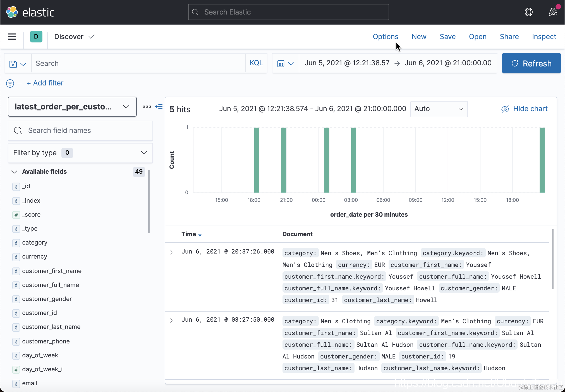
Task: Open index pattern options dots icon
Action: coord(147,107)
